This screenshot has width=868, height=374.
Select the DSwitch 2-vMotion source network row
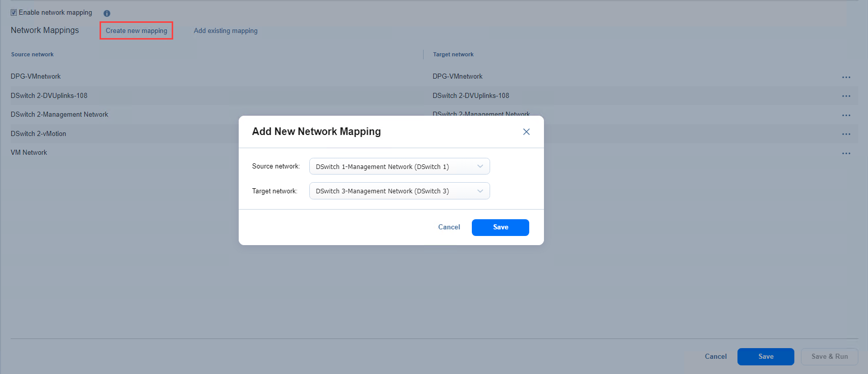tap(39, 134)
